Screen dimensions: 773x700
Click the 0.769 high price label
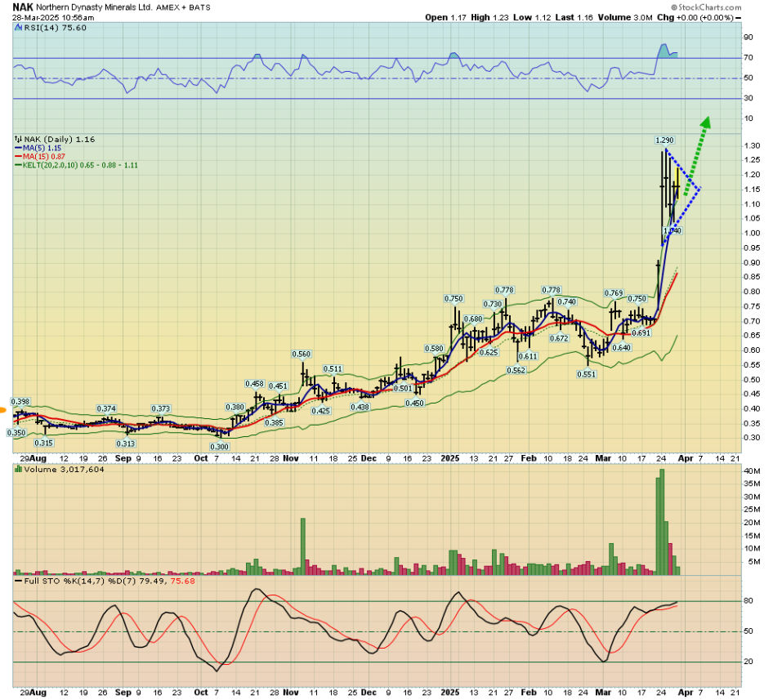pyautogui.click(x=614, y=292)
